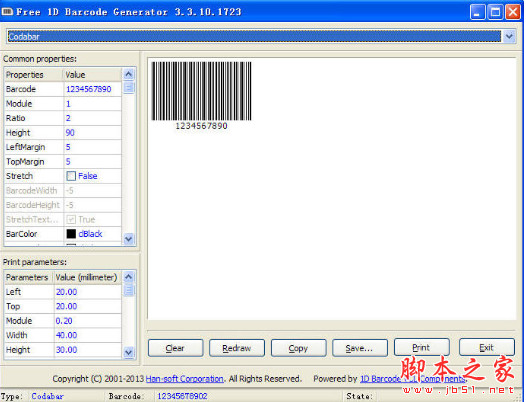526x402 pixels.
Task: Click the Common properties scrollbar thumb
Action: pos(129,88)
